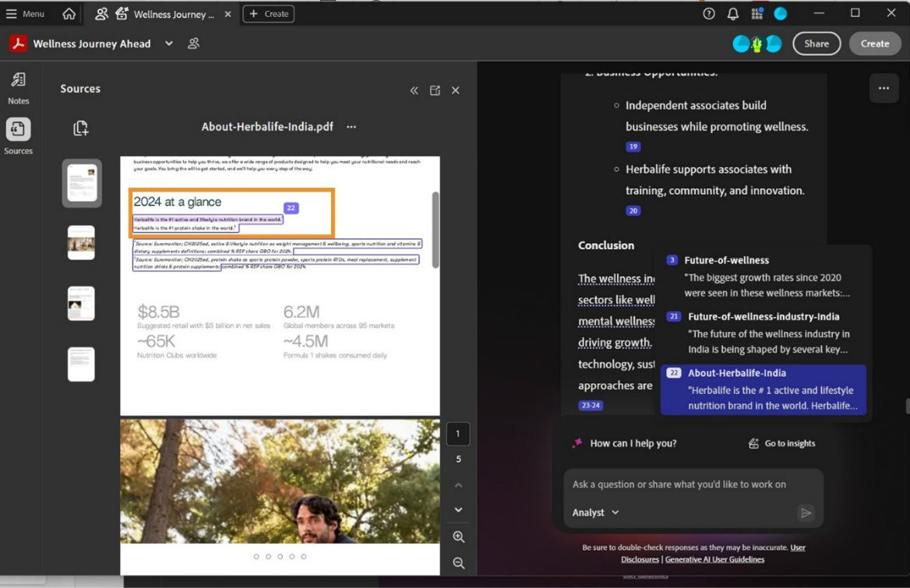The height and width of the screenshot is (588, 910).
Task: Open more options for the AI response
Action: pos(884,88)
